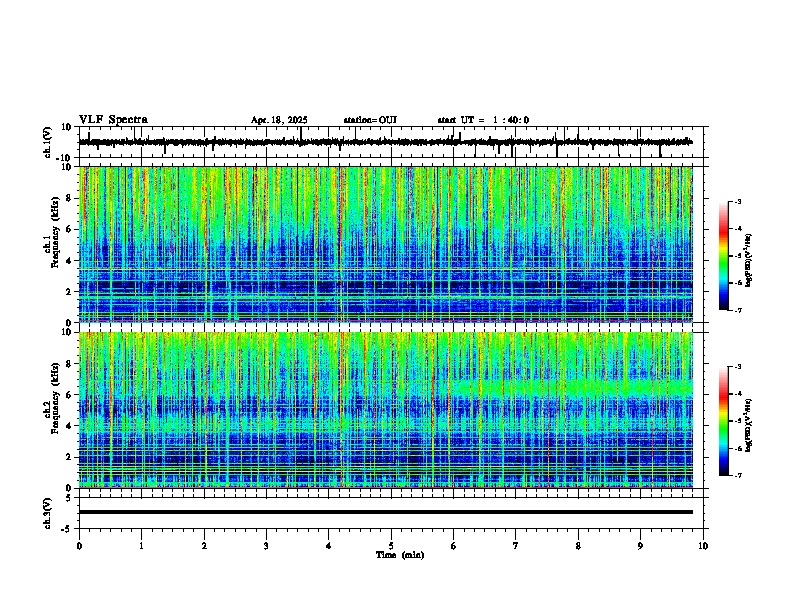
Task: Click time axis tick label "1"
Action: click(141, 546)
